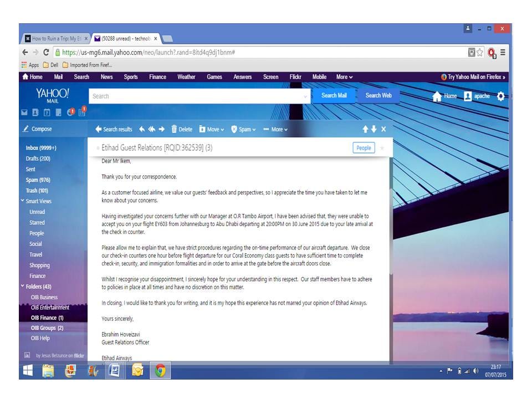Click the volume icon in system tray

(475, 371)
